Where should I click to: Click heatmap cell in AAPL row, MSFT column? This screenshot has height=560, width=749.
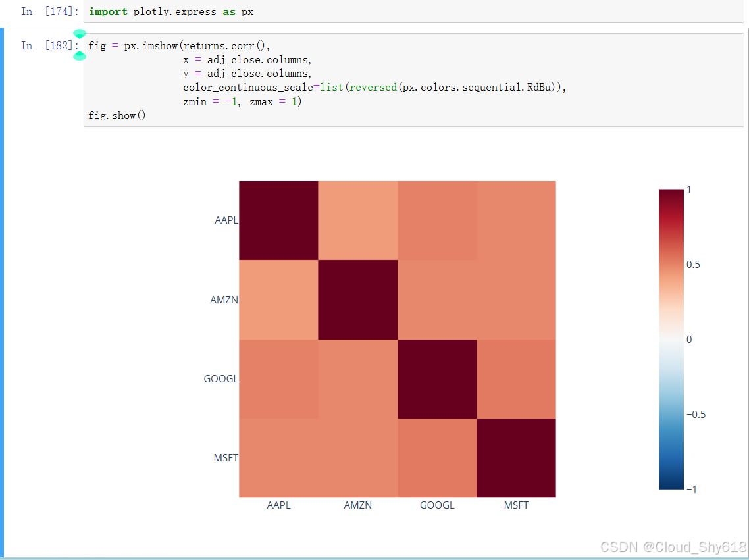click(517, 220)
